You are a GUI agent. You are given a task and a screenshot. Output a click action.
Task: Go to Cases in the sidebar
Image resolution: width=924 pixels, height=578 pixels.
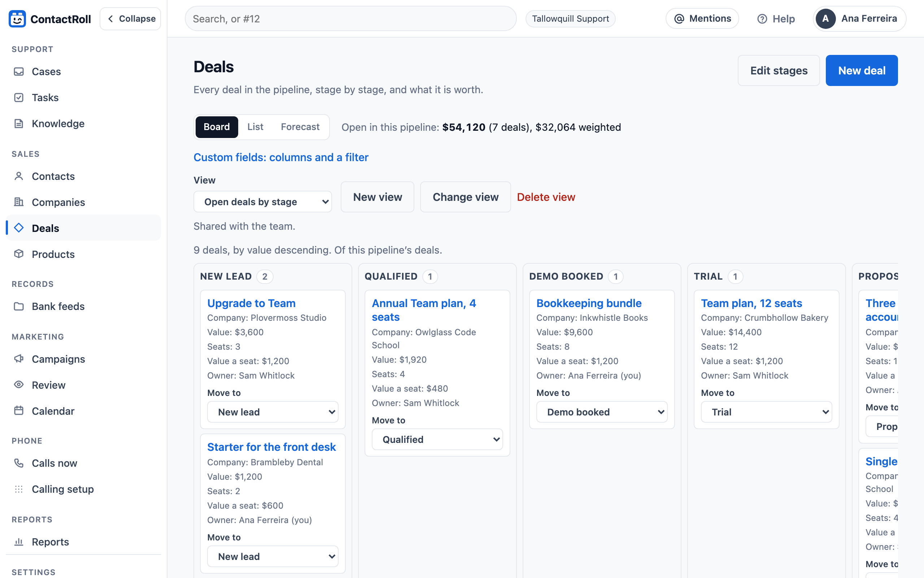coord(83,72)
